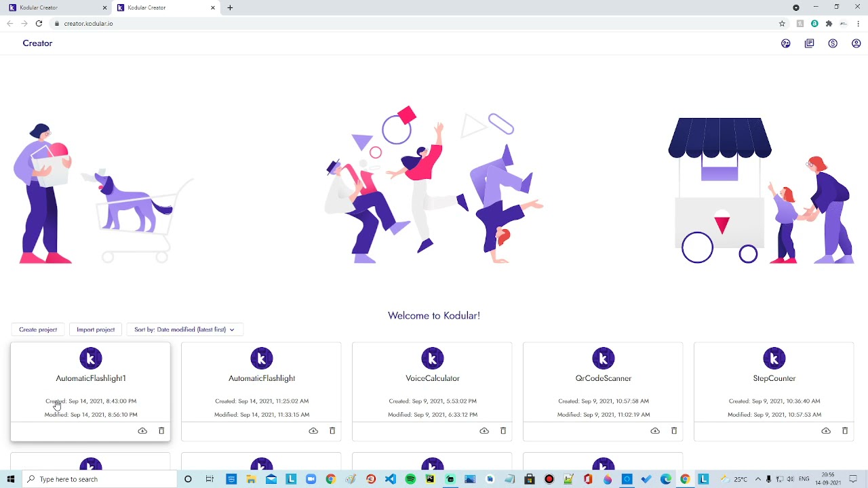Screen dimensions: 868x488
Task: Click the weather widget showing 25°C
Action: 734,479
